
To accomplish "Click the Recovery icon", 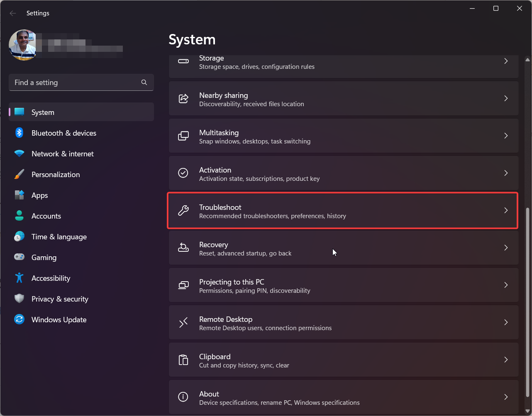I will coord(183,248).
